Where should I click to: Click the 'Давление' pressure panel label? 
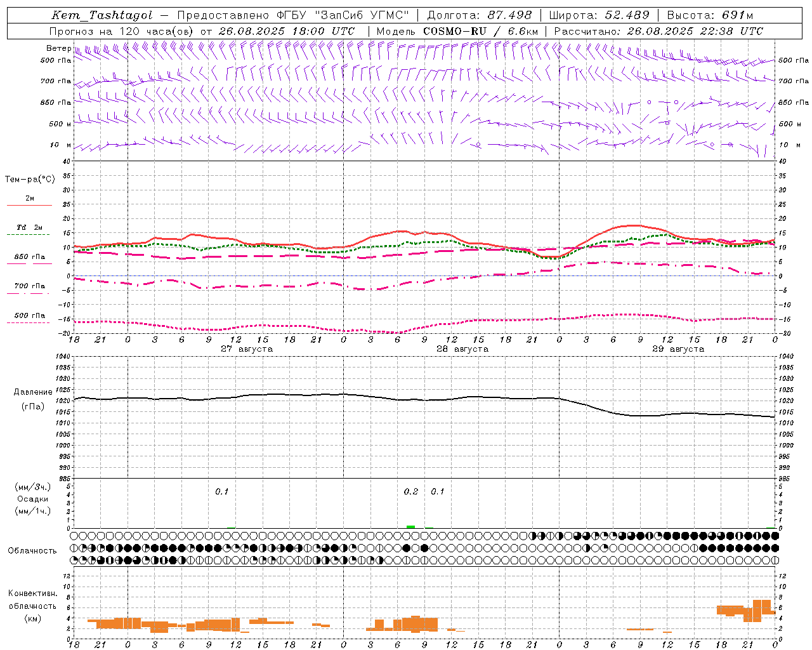33,392
